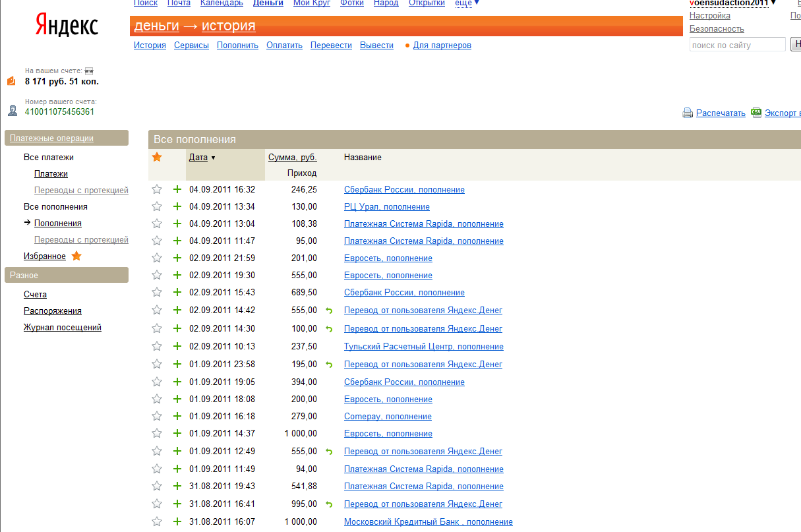801x532 pixels.
Task: Open the voensudaction2011 account menu
Action: [732, 3]
